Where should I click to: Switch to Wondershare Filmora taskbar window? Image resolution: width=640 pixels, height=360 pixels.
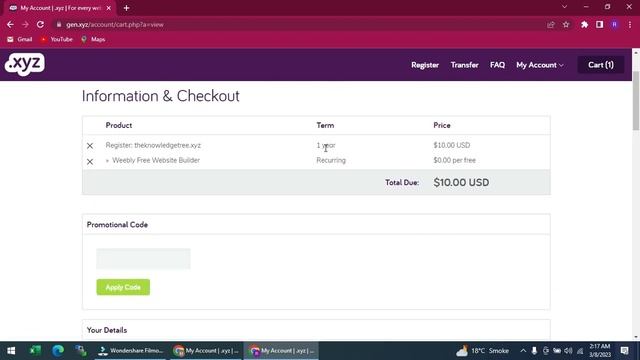[x=131, y=351]
